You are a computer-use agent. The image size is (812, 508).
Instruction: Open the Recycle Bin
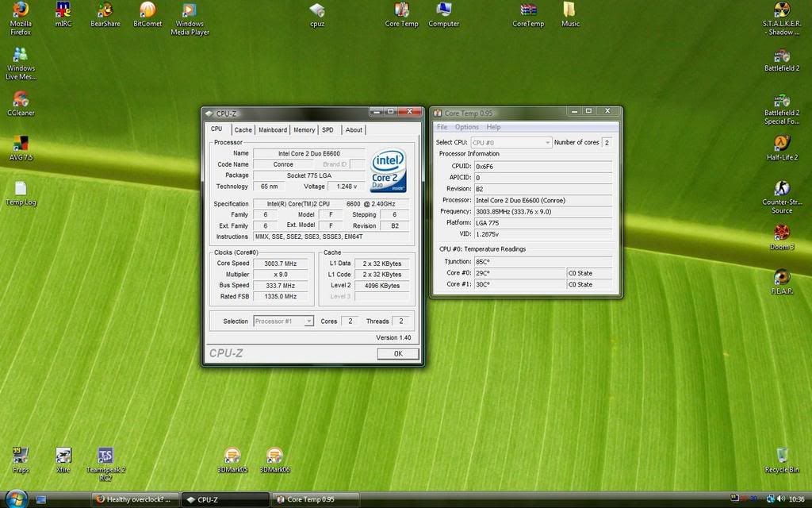point(781,460)
